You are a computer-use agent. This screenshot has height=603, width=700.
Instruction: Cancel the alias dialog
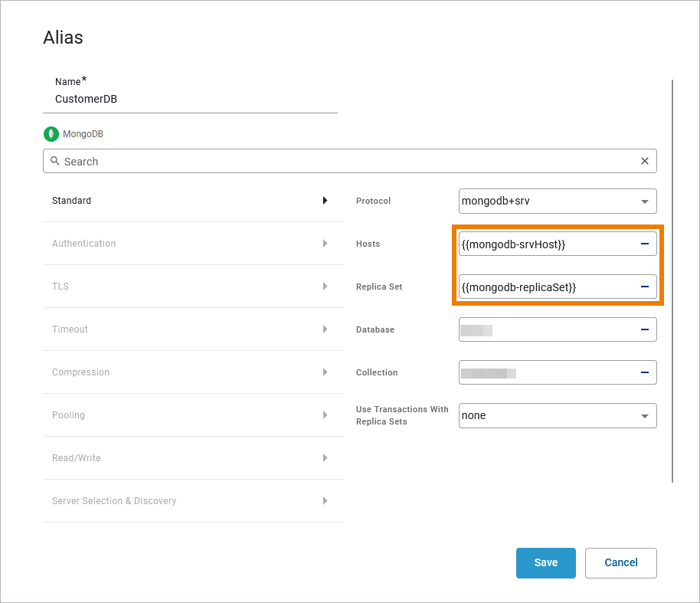(621, 563)
